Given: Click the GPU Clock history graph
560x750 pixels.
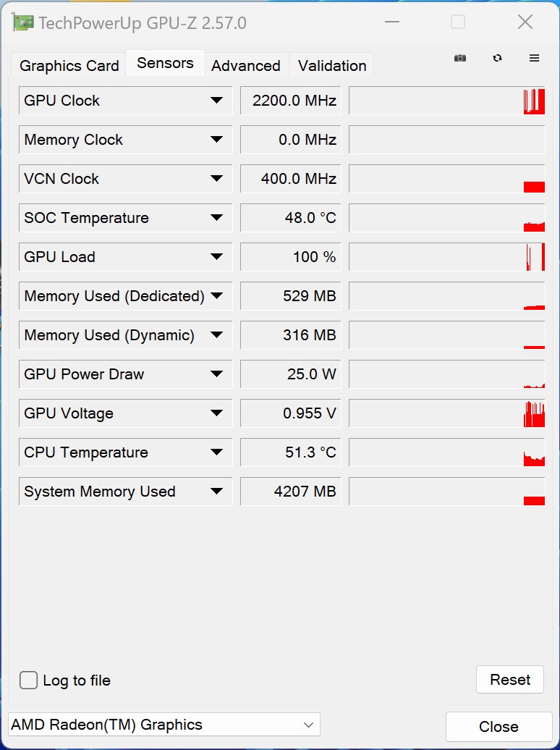Looking at the screenshot, I should [x=446, y=101].
